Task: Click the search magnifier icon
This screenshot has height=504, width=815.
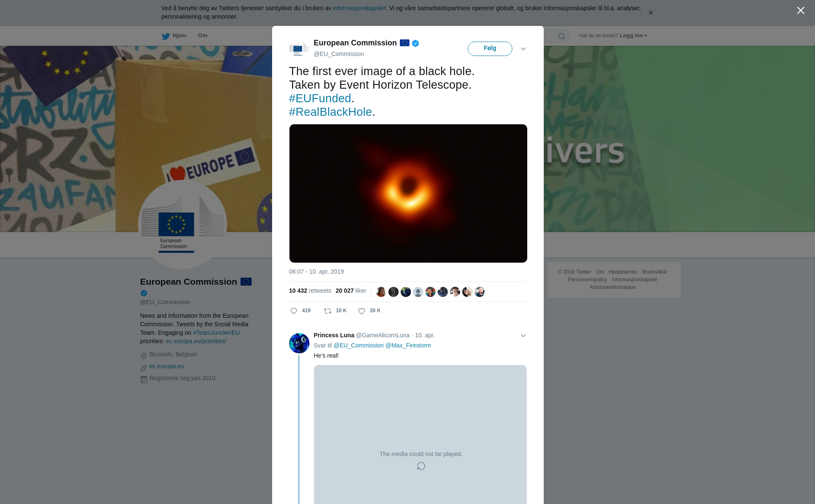Action: pos(562,36)
